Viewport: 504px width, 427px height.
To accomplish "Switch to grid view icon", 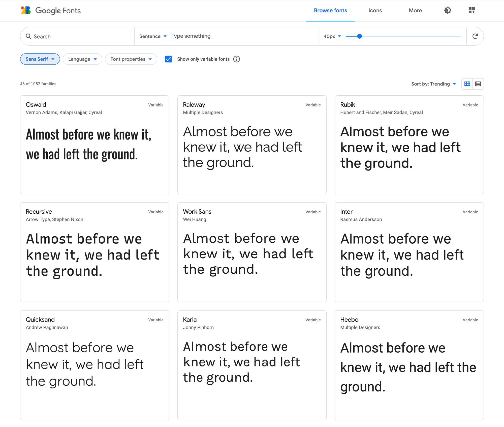I will tap(467, 84).
